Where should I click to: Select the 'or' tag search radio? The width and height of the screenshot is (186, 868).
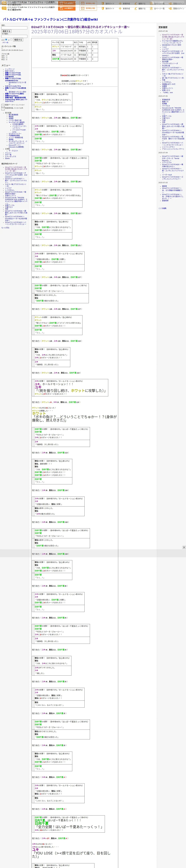click(x=11, y=39)
